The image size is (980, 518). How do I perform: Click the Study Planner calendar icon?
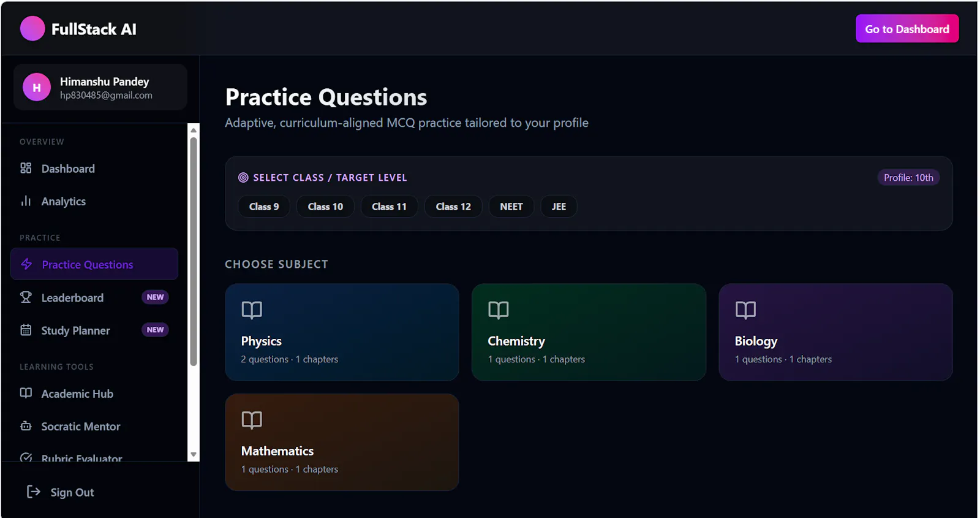pos(26,330)
